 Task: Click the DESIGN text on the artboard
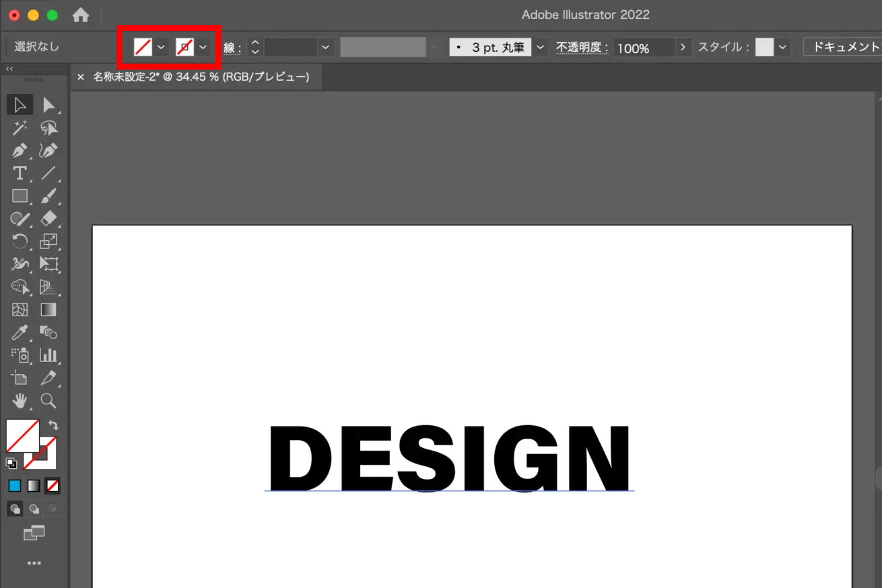[x=449, y=459]
